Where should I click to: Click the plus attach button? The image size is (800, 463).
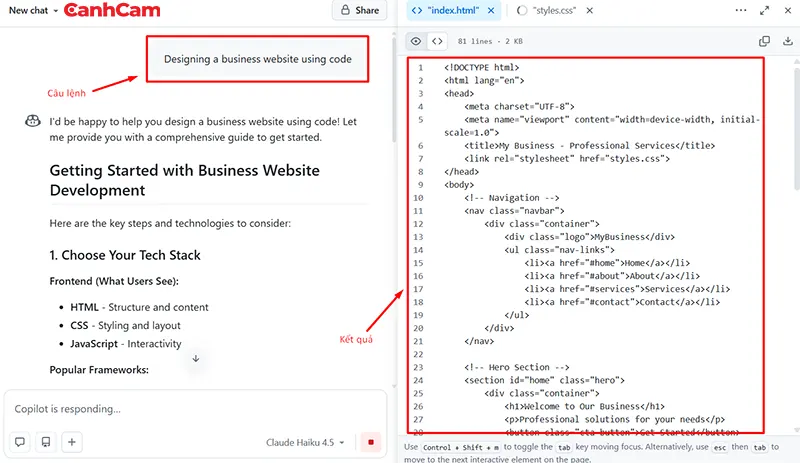pos(72,442)
